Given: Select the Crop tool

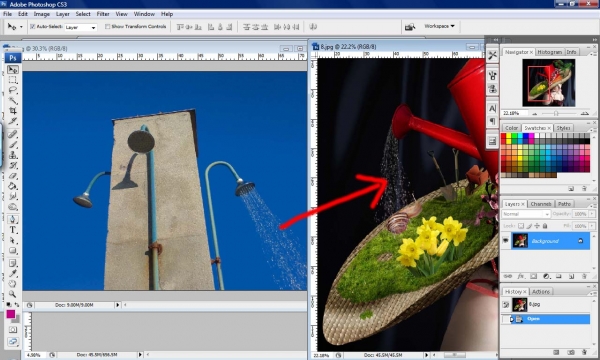Looking at the screenshot, I should coord(13,111).
